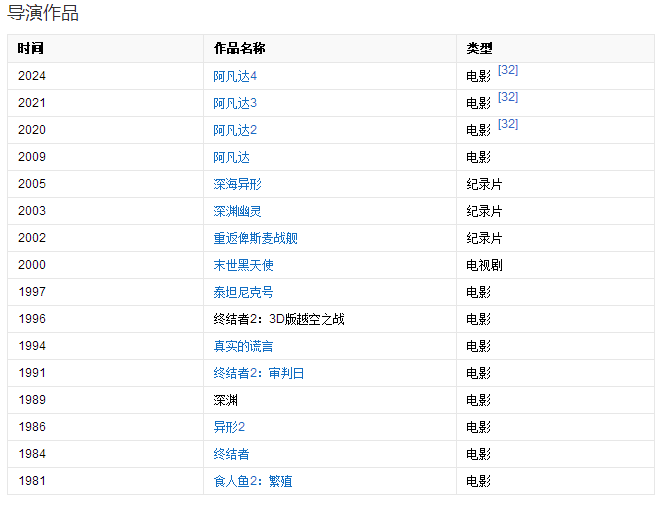Click the 终结者2：3D版越空之战 title text
The image size is (668, 507).
point(279,319)
